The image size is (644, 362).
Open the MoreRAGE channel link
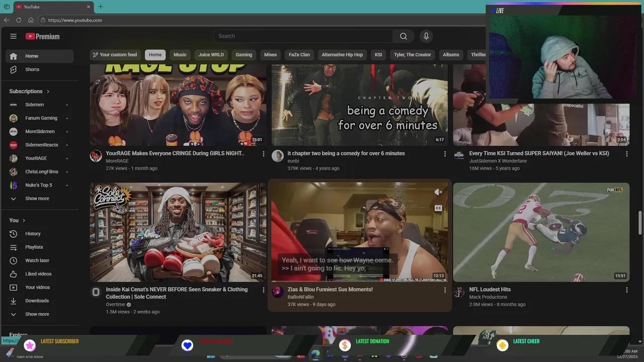117,161
